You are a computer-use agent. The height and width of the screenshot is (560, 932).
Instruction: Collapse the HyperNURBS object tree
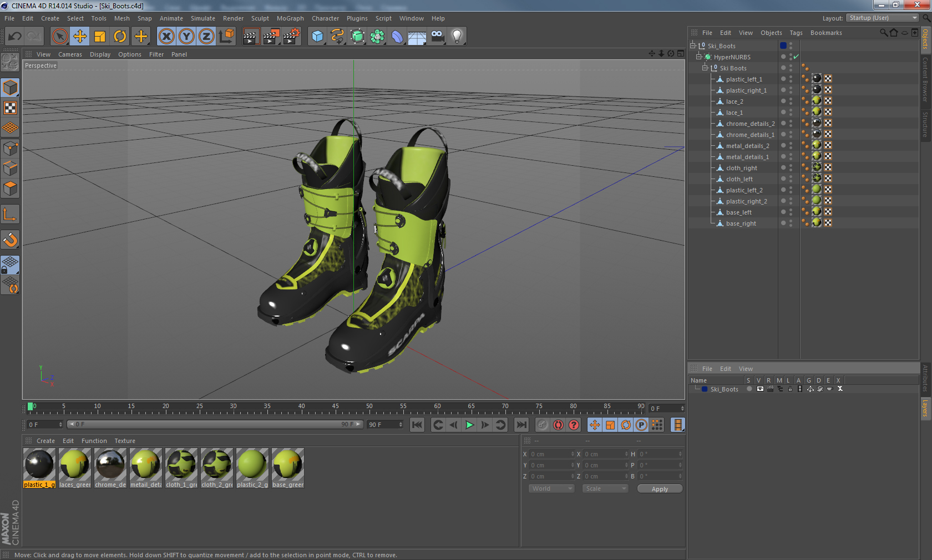[699, 57]
